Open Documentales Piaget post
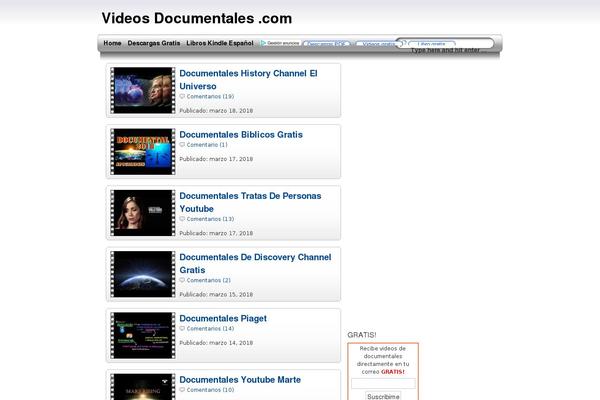This screenshot has width=600, height=400. click(223, 318)
